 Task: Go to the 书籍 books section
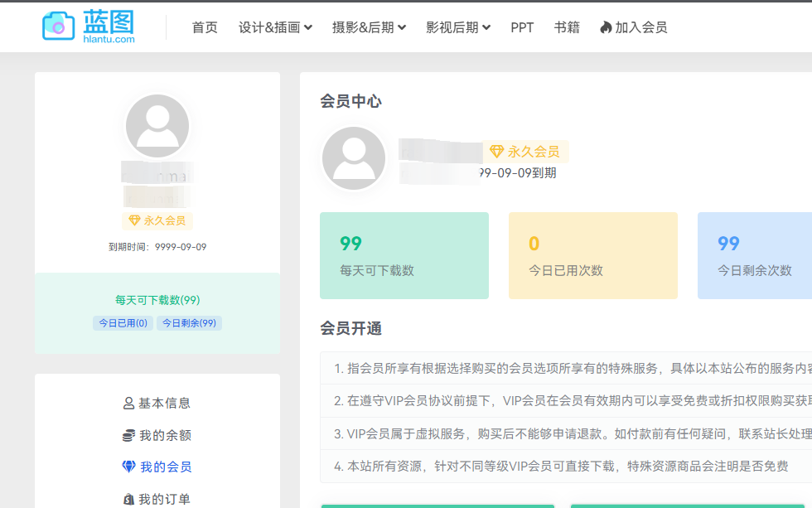(x=567, y=27)
